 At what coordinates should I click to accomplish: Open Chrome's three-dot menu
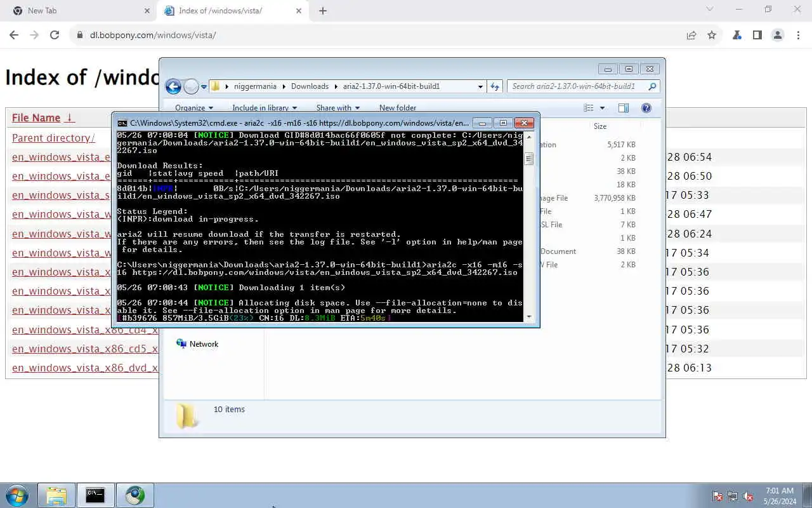click(798, 35)
